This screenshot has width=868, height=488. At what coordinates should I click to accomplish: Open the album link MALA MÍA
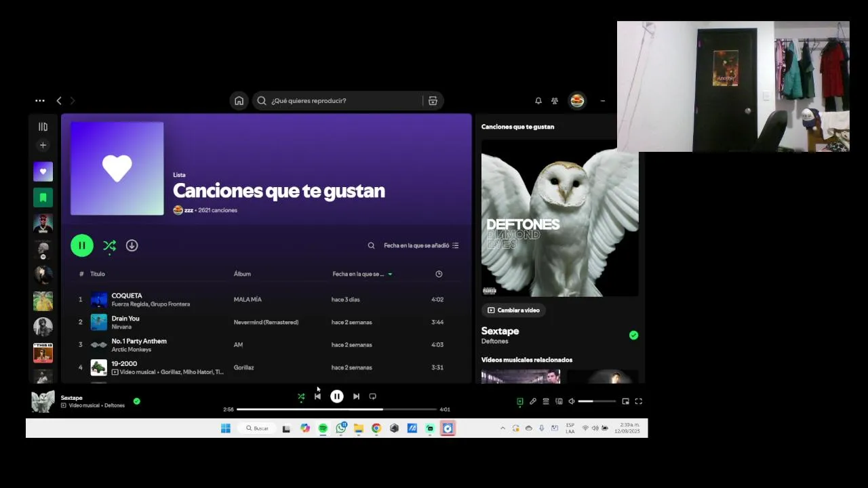[248, 300]
